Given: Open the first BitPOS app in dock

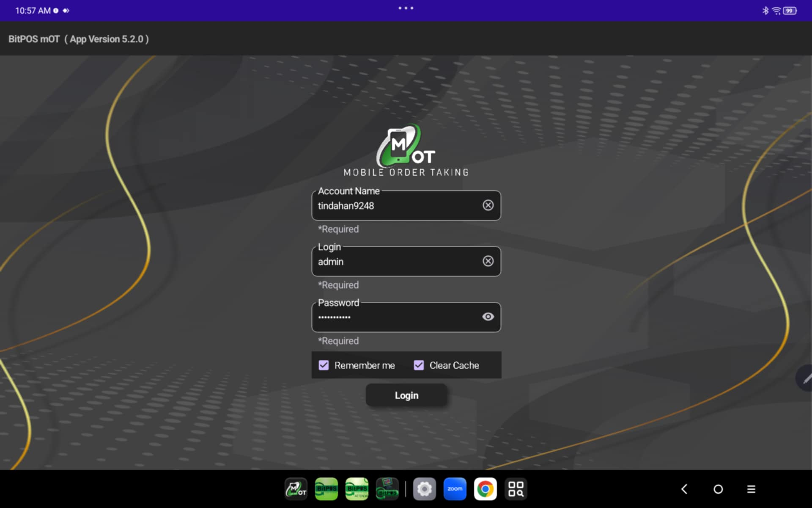Looking at the screenshot, I should (x=326, y=489).
